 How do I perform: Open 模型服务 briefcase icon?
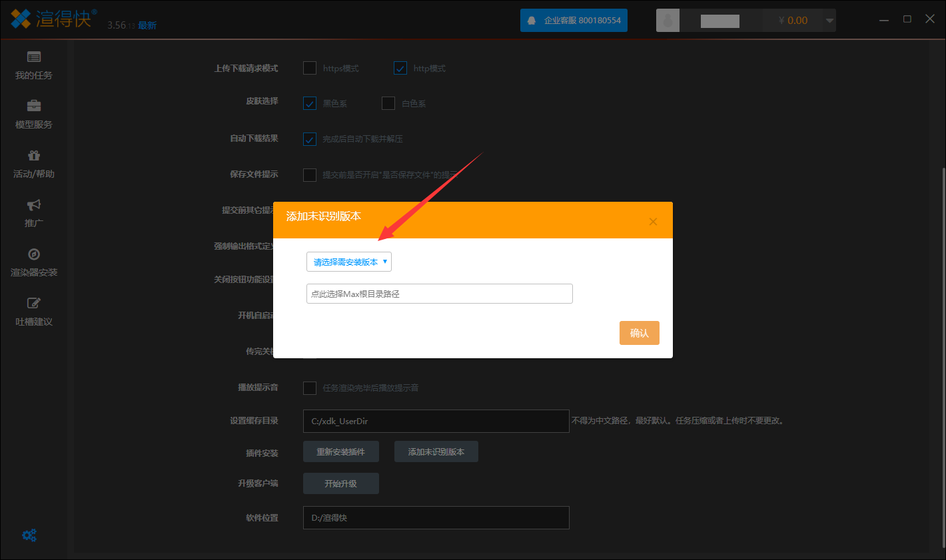34,106
